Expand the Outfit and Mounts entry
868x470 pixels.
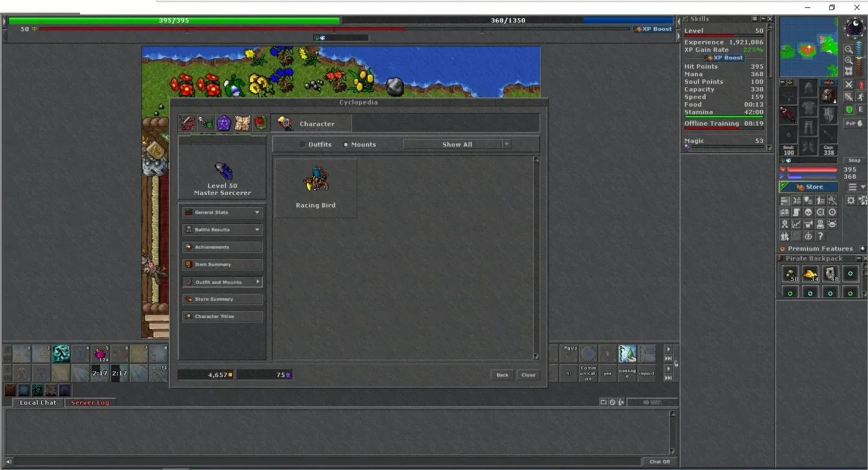click(223, 282)
